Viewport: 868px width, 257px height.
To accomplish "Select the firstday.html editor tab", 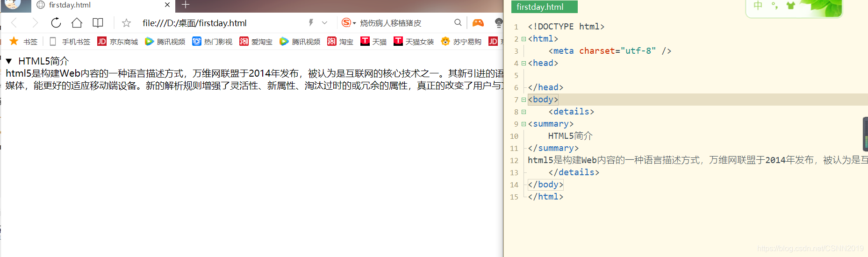I will [x=545, y=7].
